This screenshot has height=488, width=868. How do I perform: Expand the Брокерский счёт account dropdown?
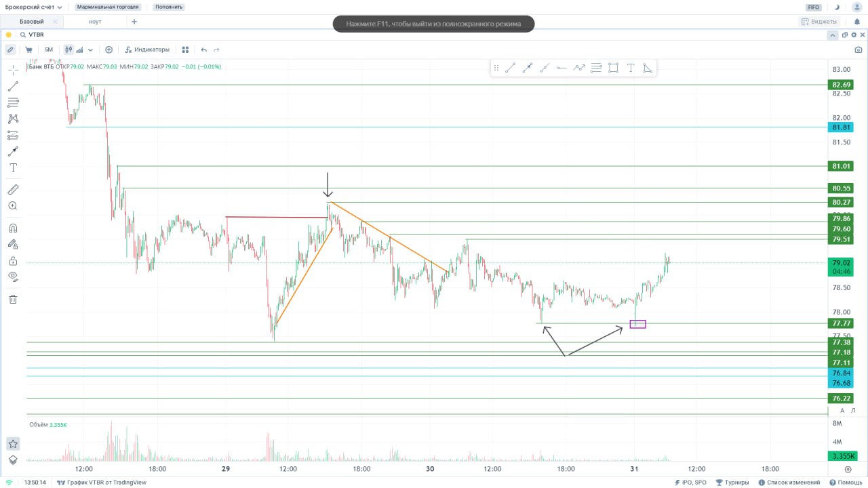point(34,7)
